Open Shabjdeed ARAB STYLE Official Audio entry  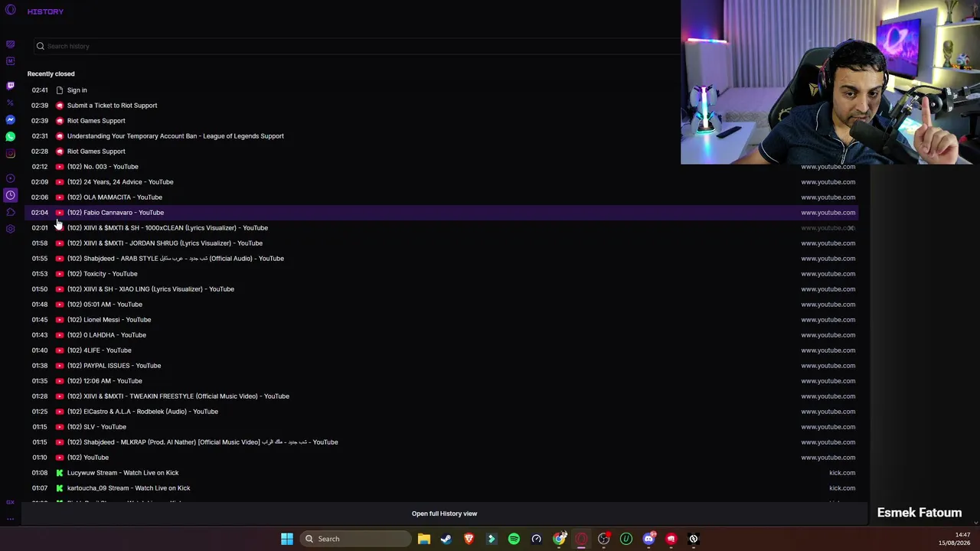tap(441, 259)
